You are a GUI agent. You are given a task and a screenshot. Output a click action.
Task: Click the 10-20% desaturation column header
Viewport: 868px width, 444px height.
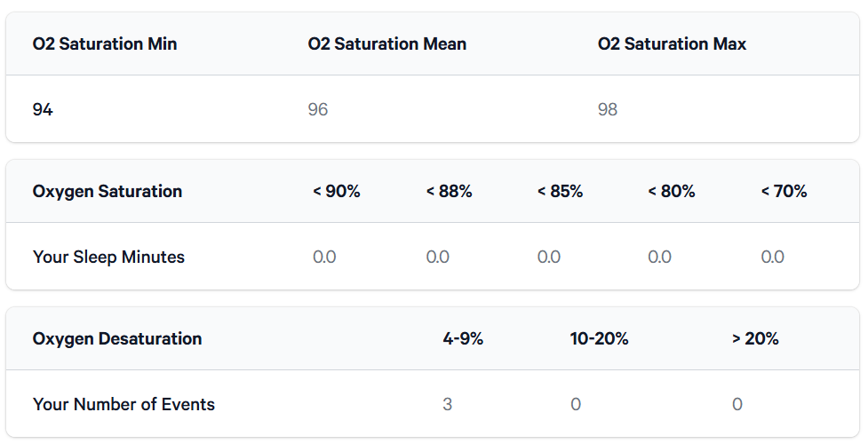tap(599, 338)
